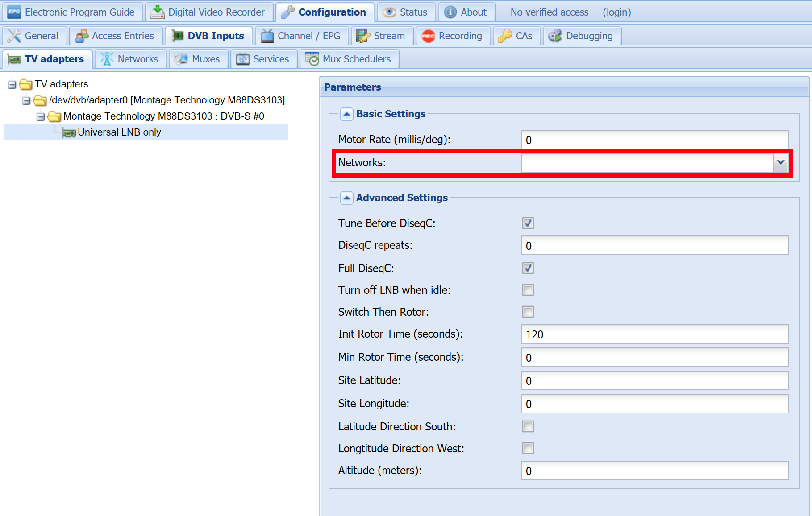Open the Networks dropdown arrow

pyautogui.click(x=781, y=163)
